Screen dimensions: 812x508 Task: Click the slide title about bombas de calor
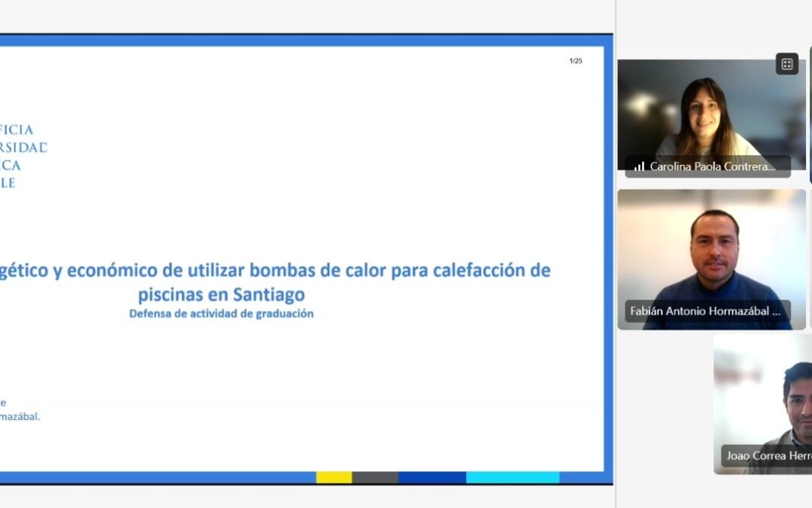[x=301, y=270]
